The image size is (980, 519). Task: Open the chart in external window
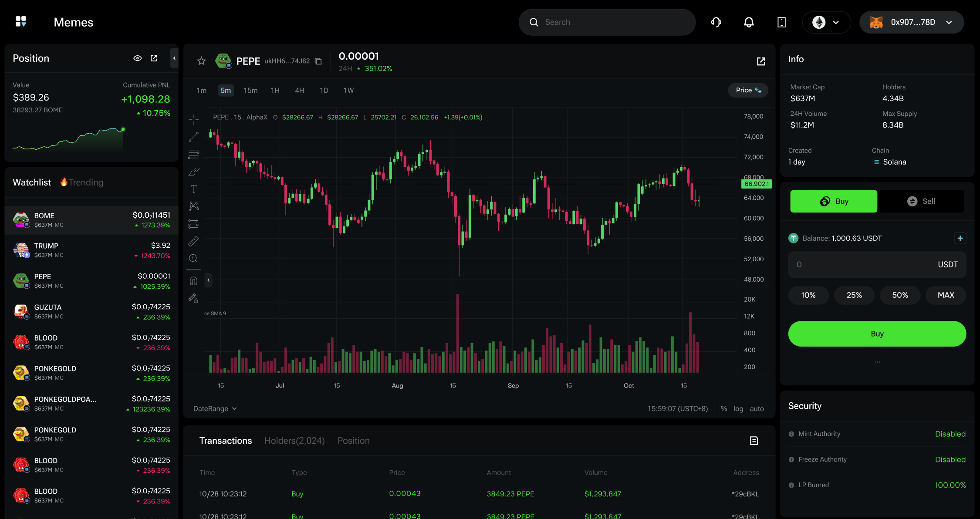pyautogui.click(x=761, y=61)
